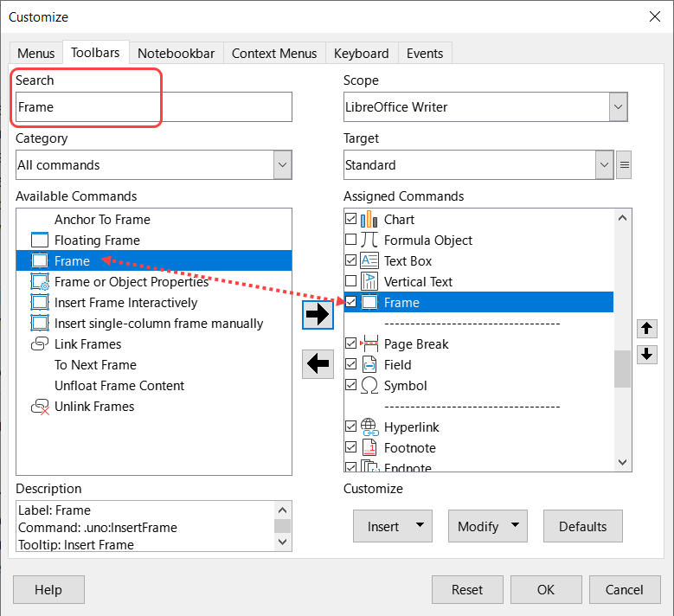Screen dimensions: 674x616
Task: Click the right arrow to add command
Action: [x=318, y=315]
